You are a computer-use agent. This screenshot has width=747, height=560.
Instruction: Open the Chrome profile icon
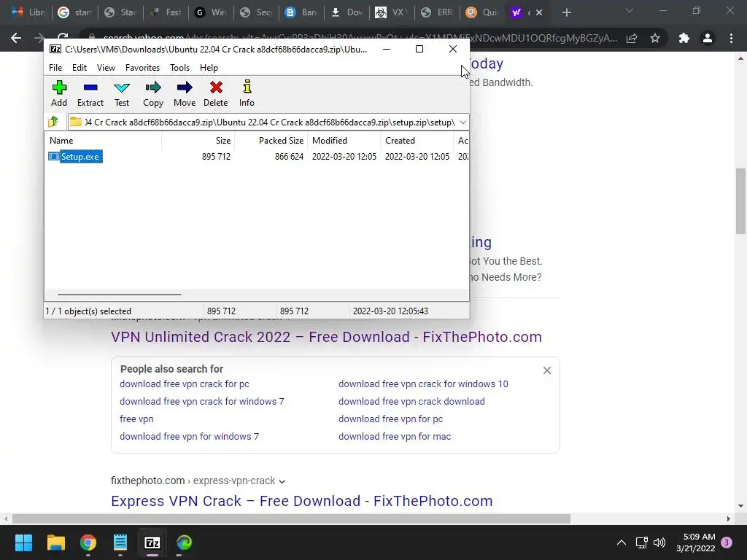(x=708, y=38)
